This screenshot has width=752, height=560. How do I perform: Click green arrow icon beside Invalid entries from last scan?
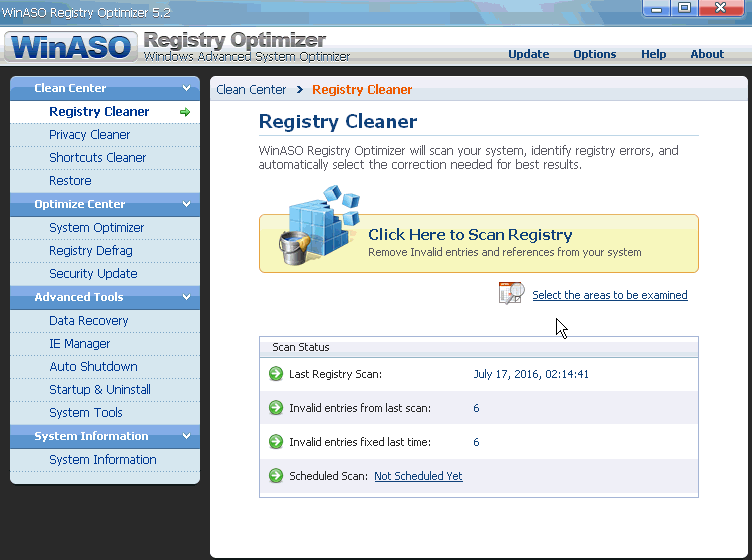(276, 408)
